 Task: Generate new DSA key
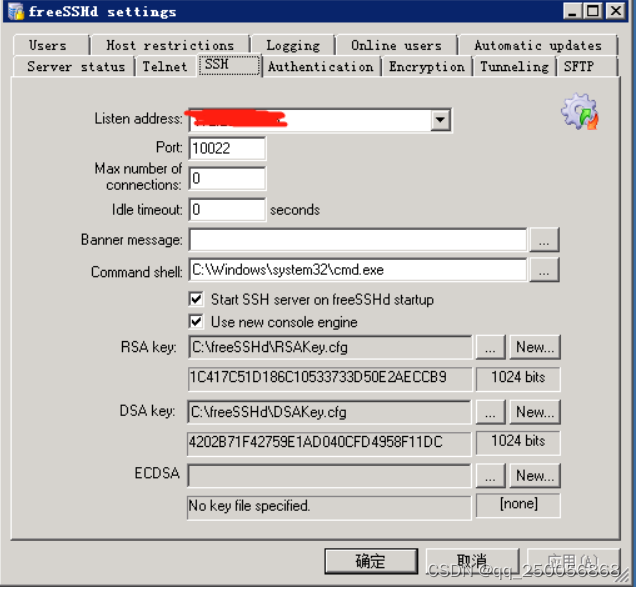tap(535, 412)
